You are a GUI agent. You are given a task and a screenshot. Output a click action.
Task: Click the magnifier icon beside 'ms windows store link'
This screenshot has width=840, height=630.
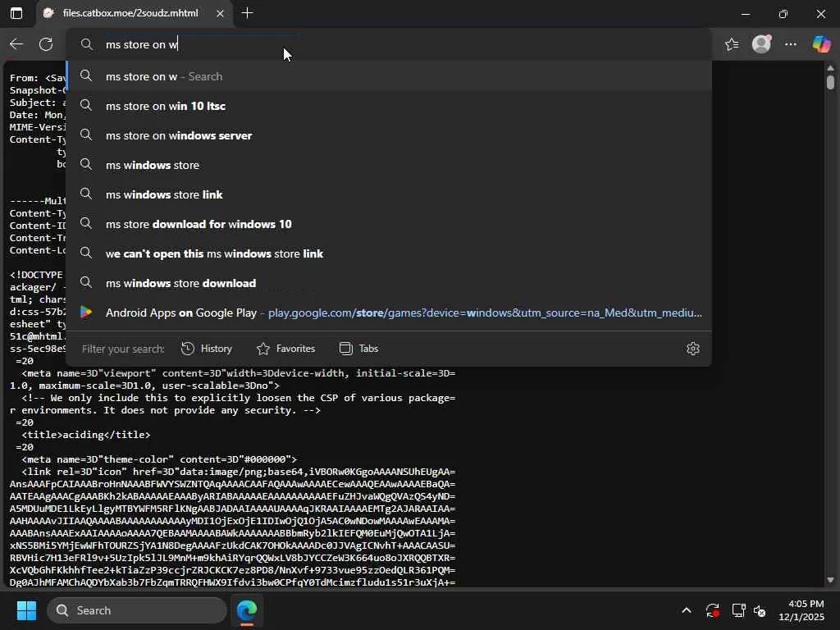85,194
